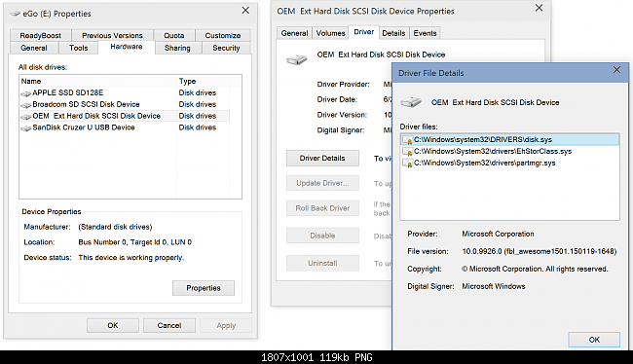Open the ReadyBoost tab
Viewport: 633px width, 364px height.
[x=40, y=35]
